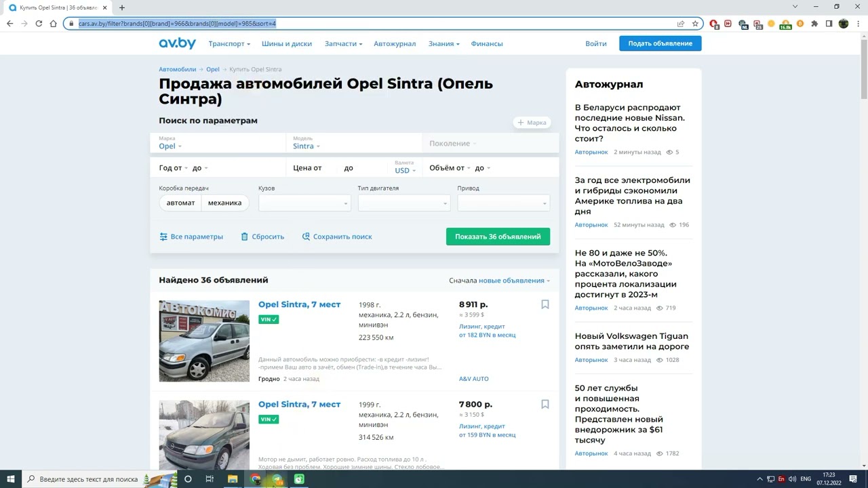Viewport: 868px width, 488px height.
Task: Open the Год от dropdown
Action: tap(173, 168)
